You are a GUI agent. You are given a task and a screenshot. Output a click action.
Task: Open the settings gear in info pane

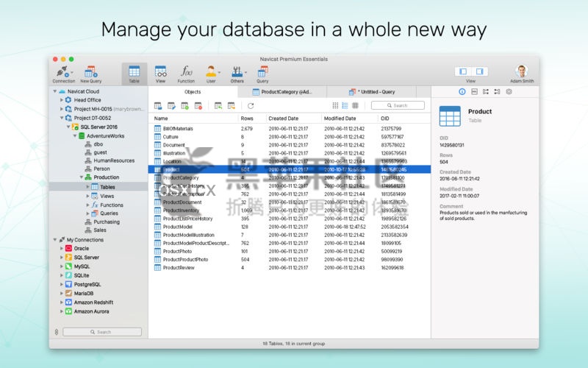click(x=509, y=91)
